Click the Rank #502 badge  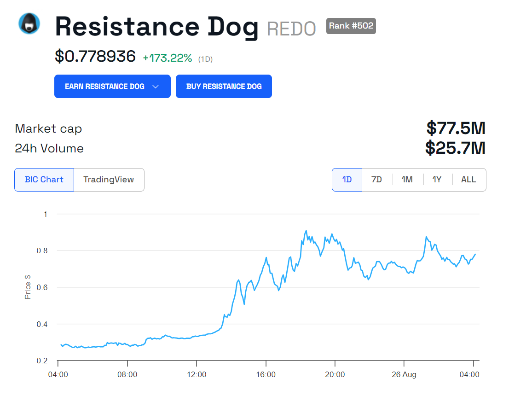[351, 26]
